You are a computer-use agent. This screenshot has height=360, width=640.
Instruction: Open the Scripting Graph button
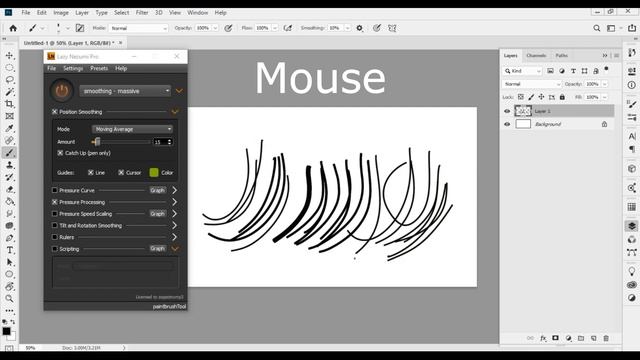157,248
